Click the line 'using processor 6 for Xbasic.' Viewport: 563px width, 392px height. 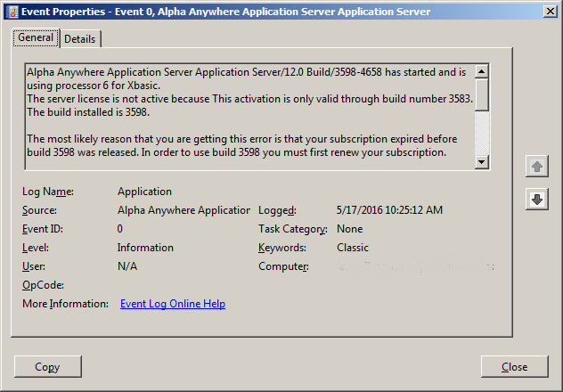94,86
